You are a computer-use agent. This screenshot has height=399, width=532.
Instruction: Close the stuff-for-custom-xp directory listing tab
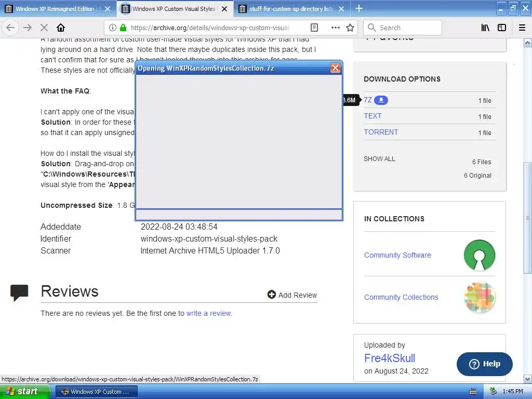341,9
